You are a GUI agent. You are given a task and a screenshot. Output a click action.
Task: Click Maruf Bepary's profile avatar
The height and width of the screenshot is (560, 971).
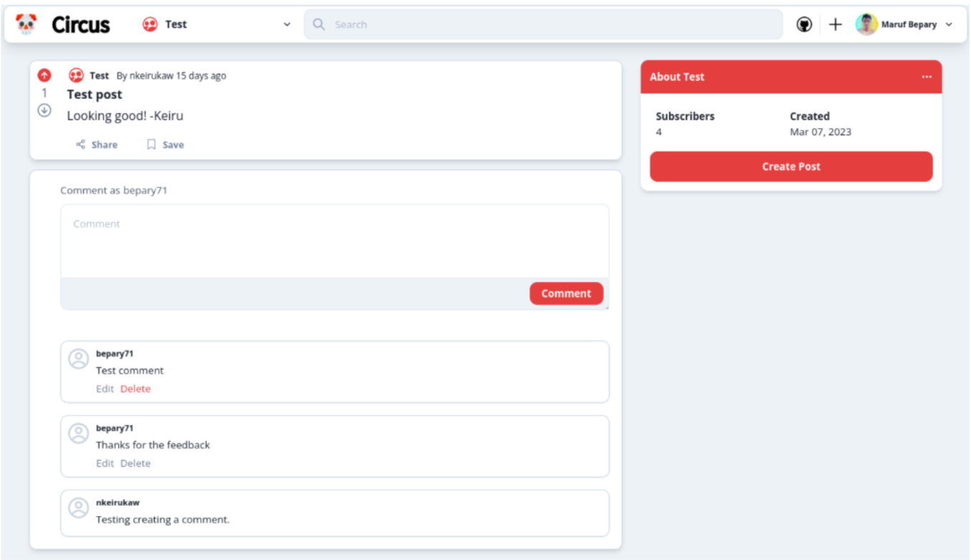[866, 24]
